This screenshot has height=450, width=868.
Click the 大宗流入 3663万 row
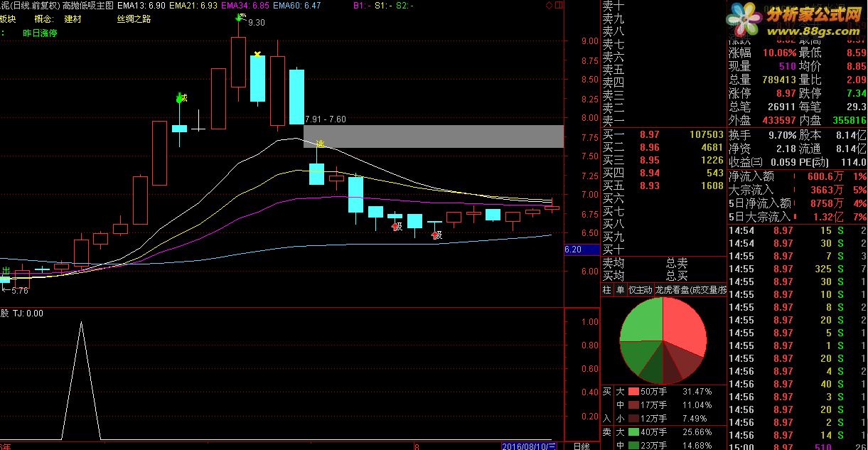[798, 190]
